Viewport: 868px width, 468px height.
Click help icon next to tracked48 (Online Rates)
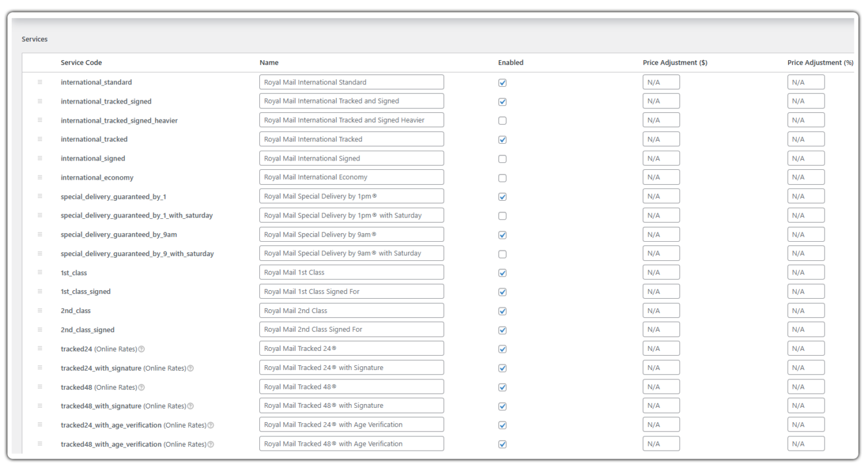pyautogui.click(x=142, y=387)
